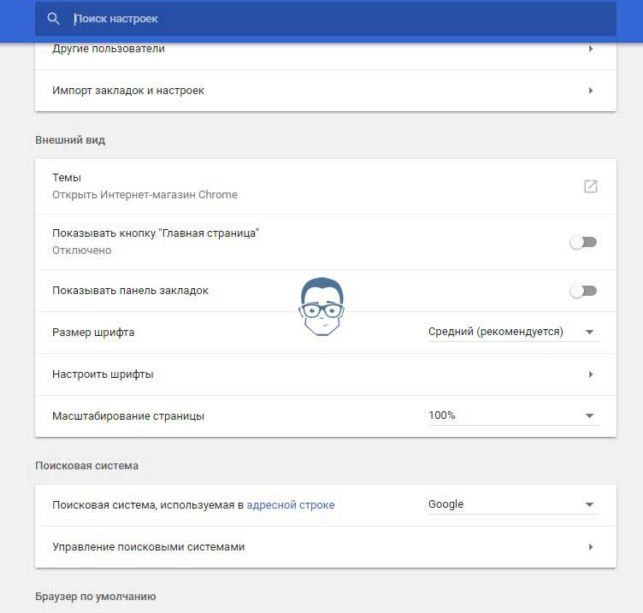This screenshot has width=643, height=613.
Task: Open the Масштабирование страницы 100% dropdown
Action: [513, 415]
